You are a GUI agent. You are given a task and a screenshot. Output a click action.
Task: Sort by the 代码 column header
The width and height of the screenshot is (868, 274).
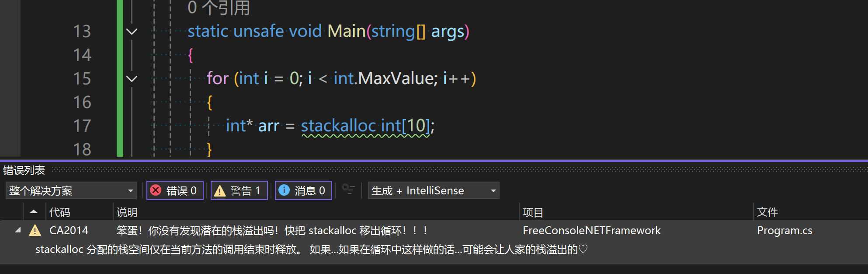[60, 212]
